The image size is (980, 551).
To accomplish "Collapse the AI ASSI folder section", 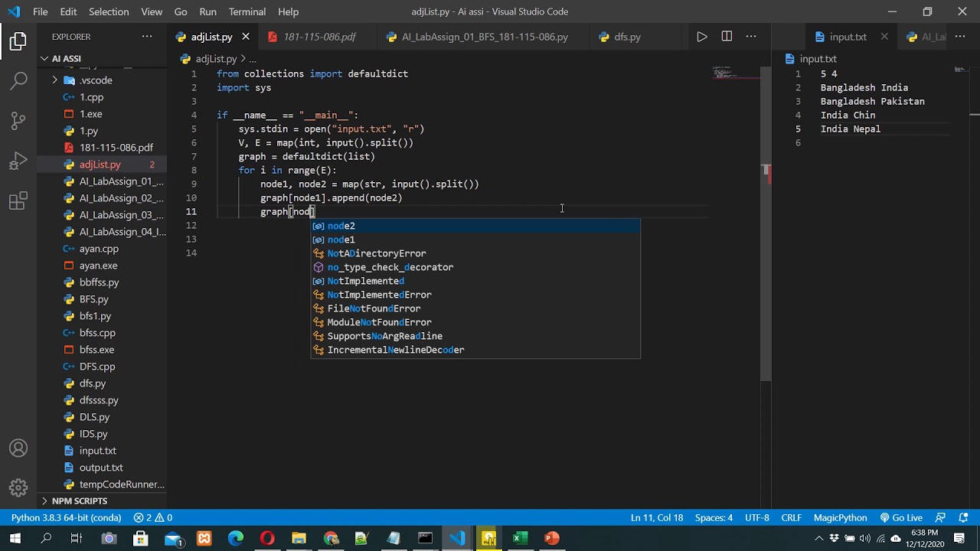I will tap(102, 59).
